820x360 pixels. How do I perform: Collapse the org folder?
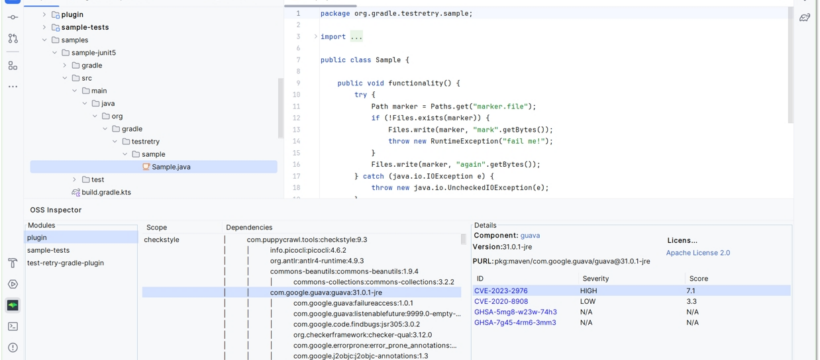pos(95,116)
